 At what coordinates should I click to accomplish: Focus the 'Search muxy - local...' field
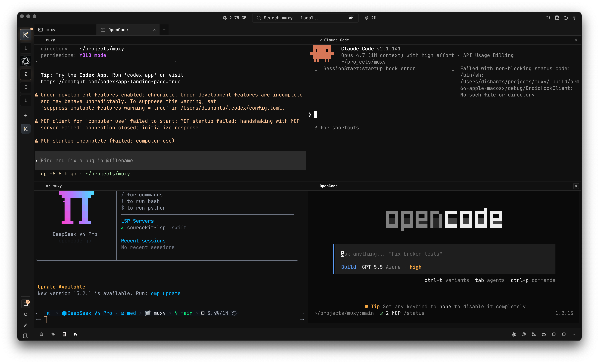[x=305, y=18]
